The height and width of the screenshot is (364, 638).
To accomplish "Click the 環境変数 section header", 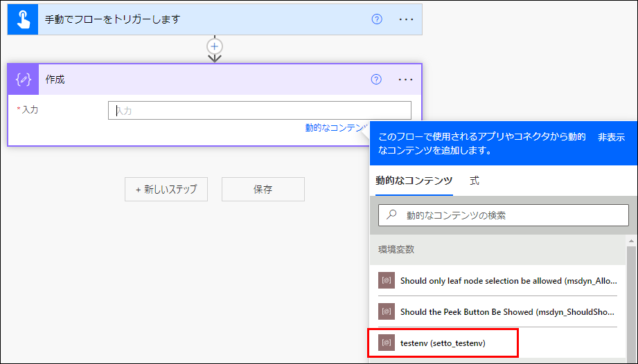I will pyautogui.click(x=497, y=249).
